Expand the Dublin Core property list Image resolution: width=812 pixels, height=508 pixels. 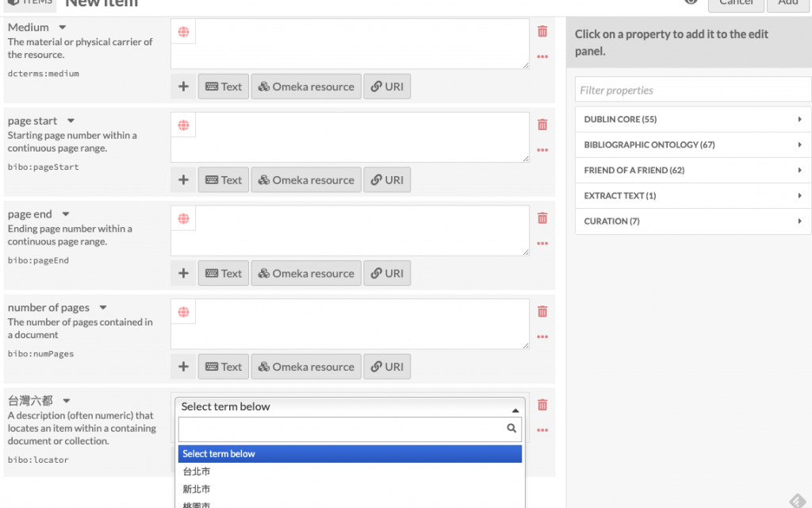click(693, 119)
